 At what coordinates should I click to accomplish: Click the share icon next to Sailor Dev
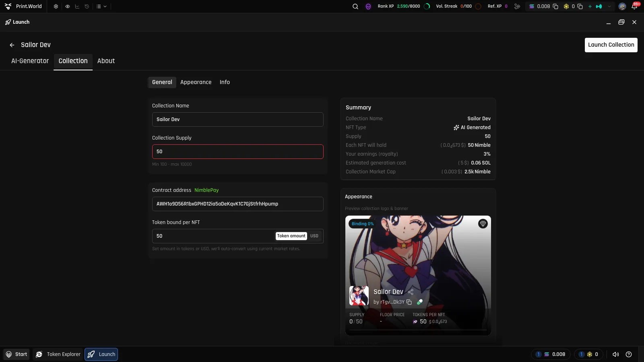(x=411, y=292)
